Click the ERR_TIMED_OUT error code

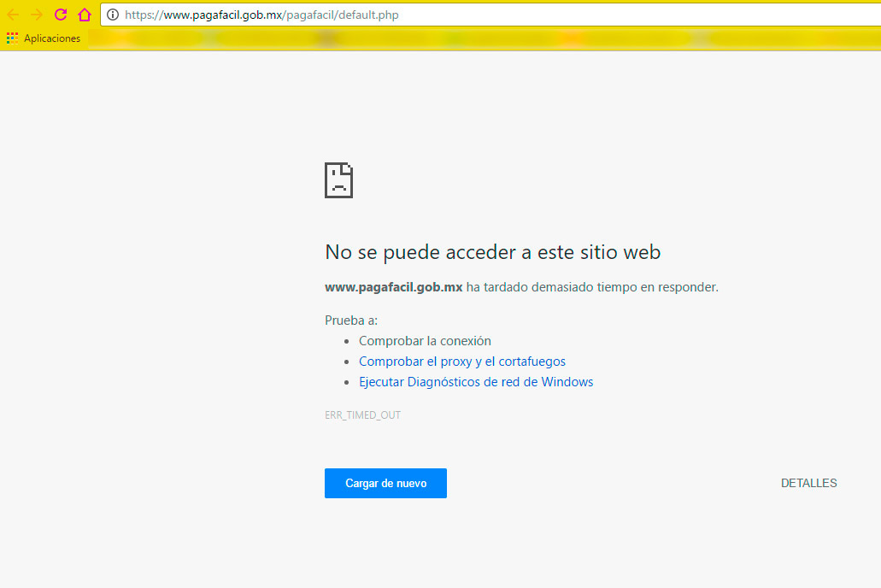click(362, 415)
